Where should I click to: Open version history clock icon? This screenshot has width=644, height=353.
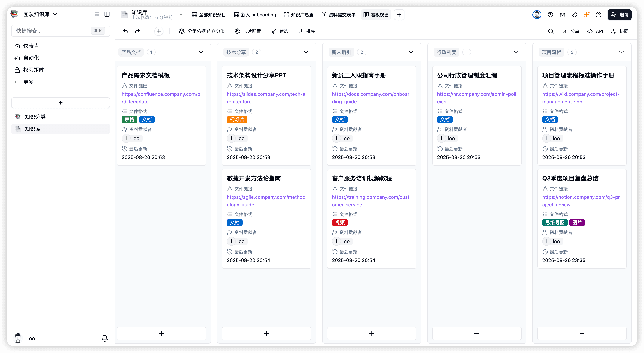click(550, 15)
